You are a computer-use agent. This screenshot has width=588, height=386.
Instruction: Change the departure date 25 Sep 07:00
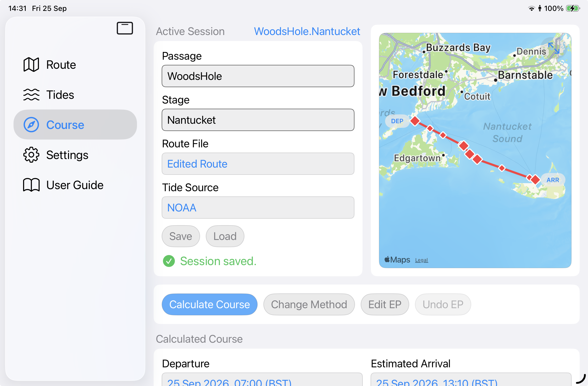(262, 379)
